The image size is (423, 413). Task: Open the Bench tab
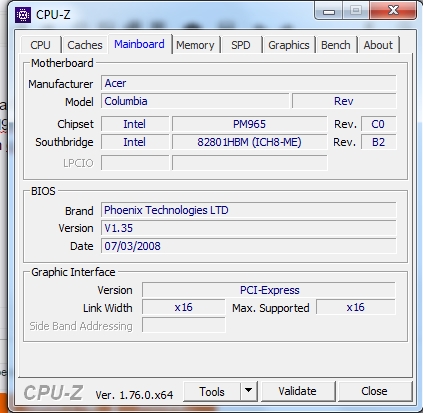pyautogui.click(x=336, y=45)
